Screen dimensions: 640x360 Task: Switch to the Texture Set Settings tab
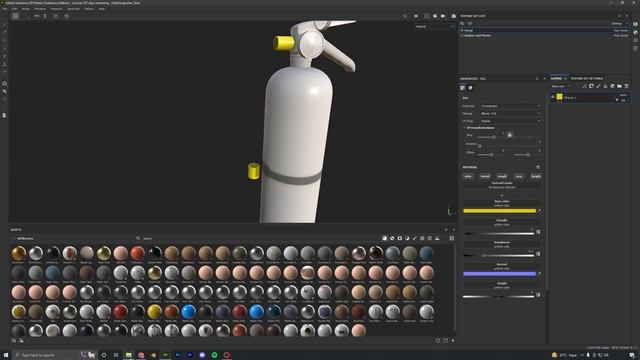coord(587,78)
